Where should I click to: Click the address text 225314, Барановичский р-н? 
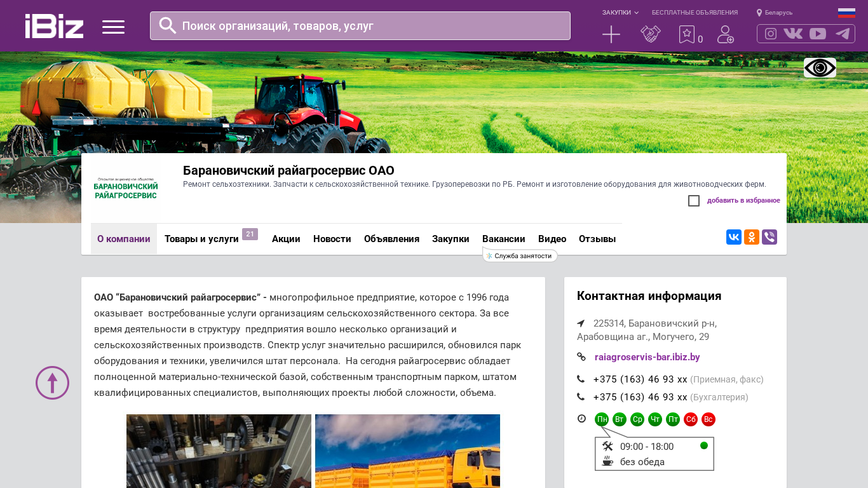[655, 323]
